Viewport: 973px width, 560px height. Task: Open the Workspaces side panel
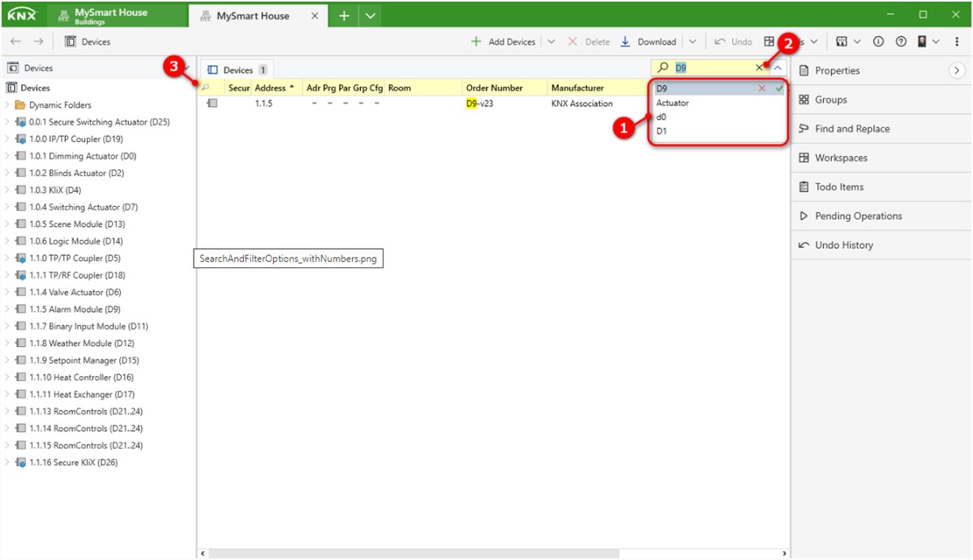tap(881, 158)
